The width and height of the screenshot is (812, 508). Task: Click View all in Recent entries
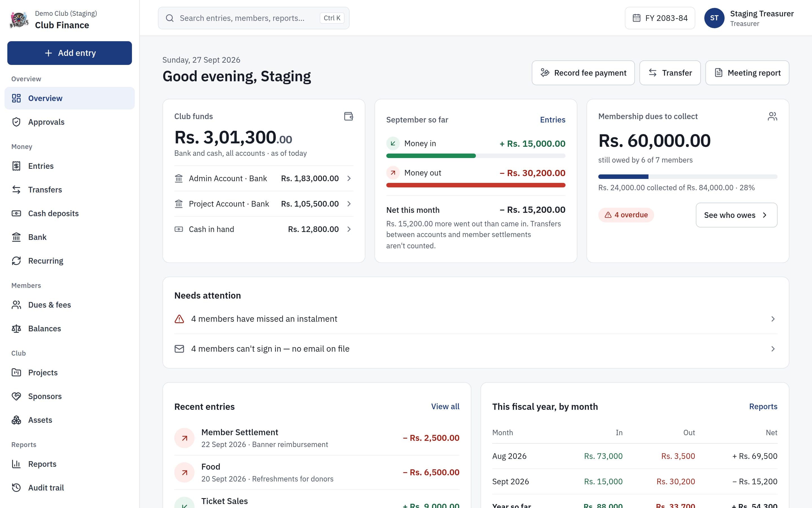click(445, 406)
